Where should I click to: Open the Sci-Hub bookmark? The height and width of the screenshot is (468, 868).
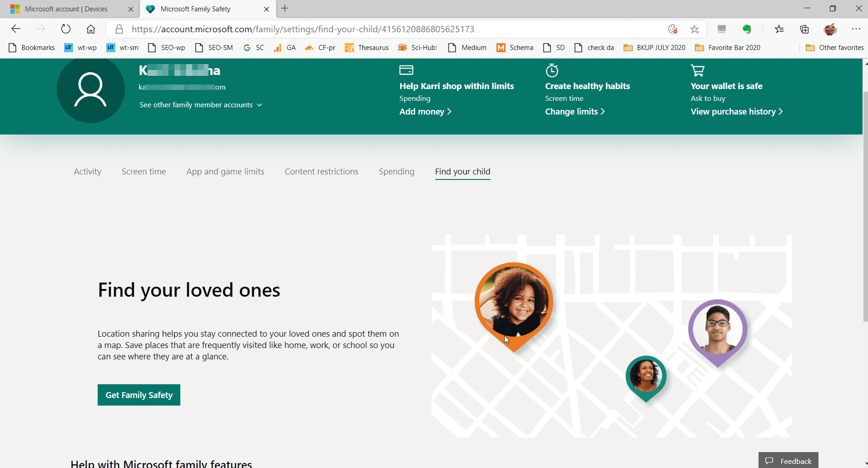click(x=417, y=48)
